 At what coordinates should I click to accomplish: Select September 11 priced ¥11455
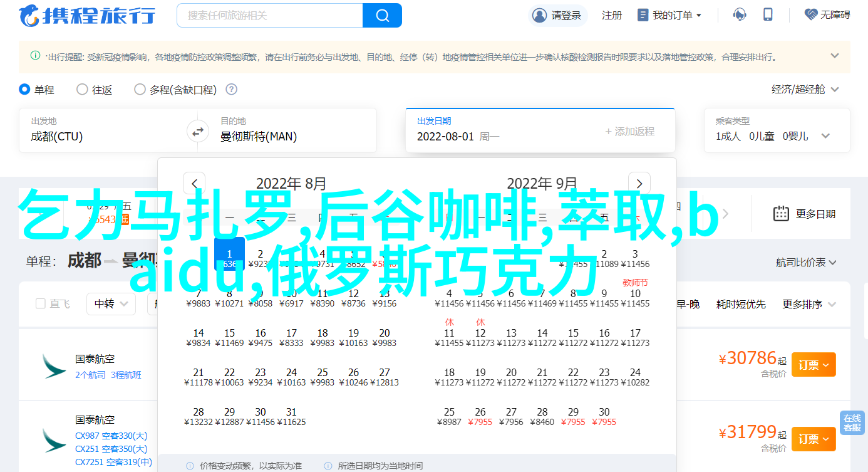pos(449,337)
